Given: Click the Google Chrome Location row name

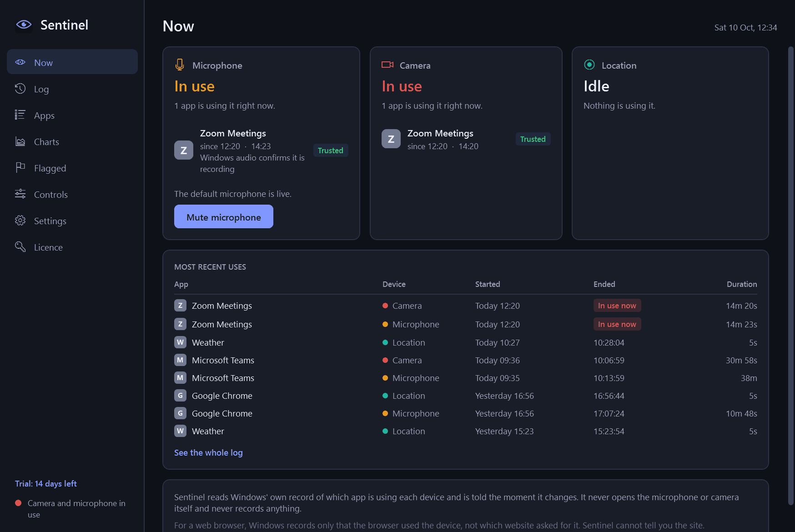Looking at the screenshot, I should coord(222,396).
